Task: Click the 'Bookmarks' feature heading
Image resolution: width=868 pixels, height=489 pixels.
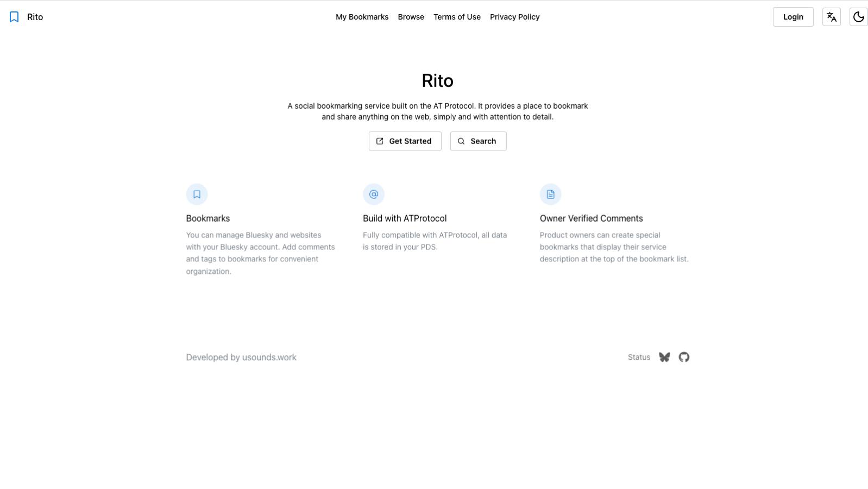Action: (x=208, y=218)
